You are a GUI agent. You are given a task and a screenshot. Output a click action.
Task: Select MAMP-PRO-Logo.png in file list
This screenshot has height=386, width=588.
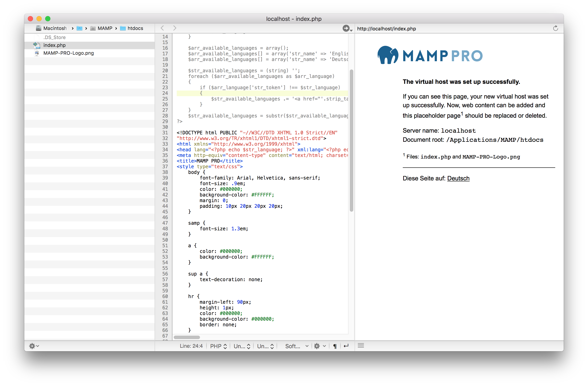(x=89, y=53)
